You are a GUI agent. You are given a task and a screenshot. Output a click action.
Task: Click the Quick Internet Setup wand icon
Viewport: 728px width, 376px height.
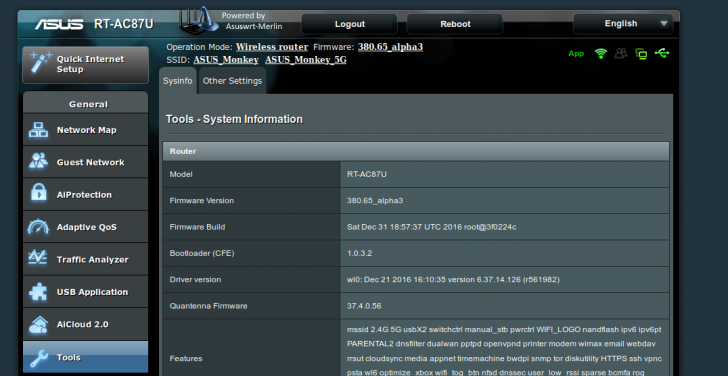pos(40,63)
